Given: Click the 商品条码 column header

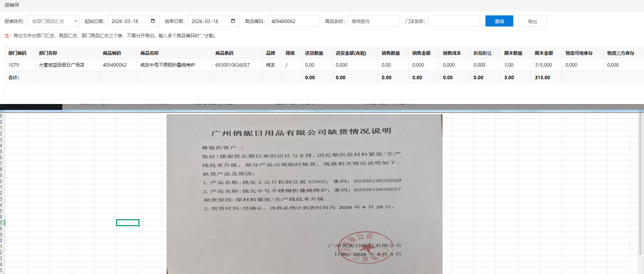Looking at the screenshot, I should (224, 53).
